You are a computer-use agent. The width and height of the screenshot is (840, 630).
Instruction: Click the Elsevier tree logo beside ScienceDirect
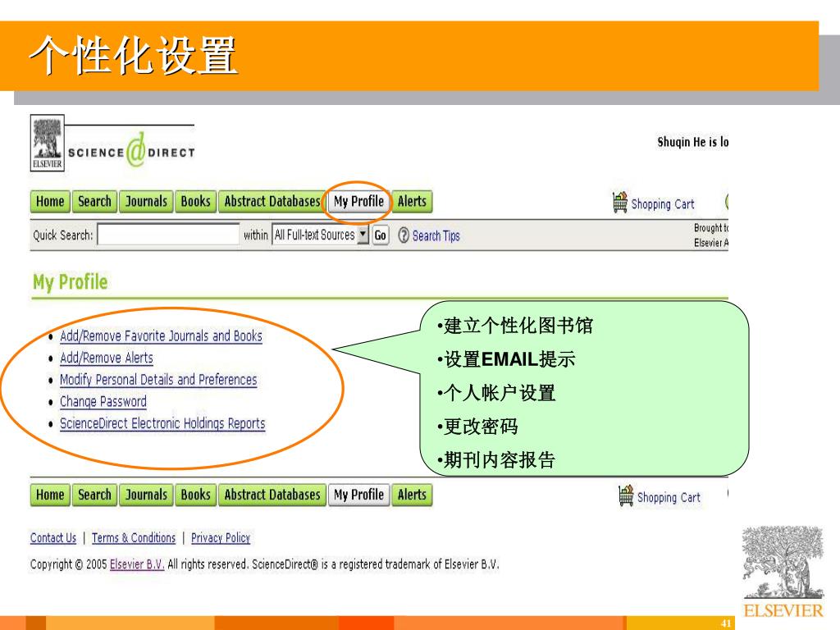47,143
